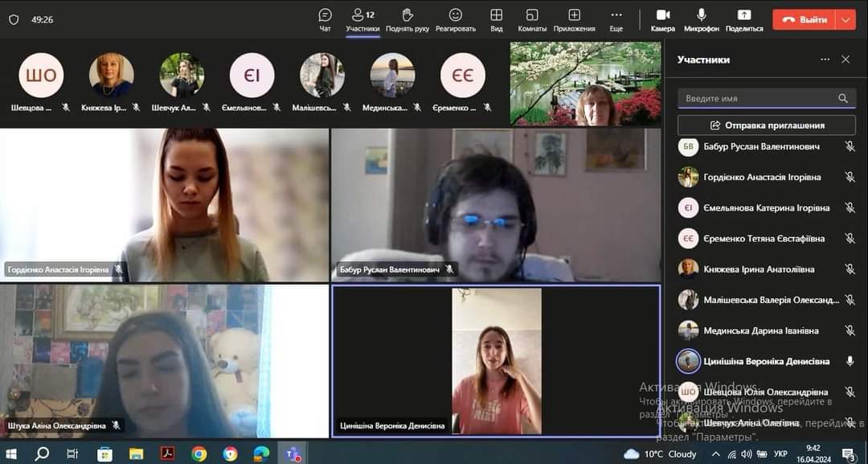Click the shield security icon

(14, 19)
